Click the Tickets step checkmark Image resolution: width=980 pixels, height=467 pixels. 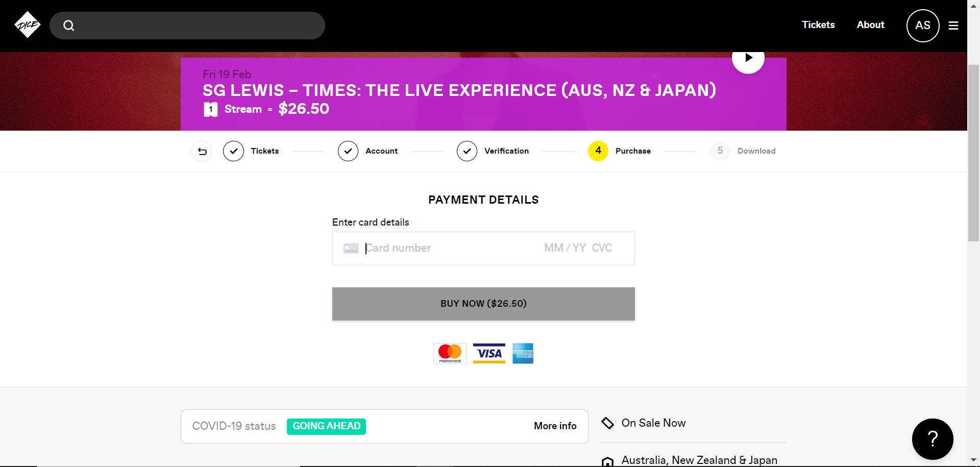tap(233, 151)
